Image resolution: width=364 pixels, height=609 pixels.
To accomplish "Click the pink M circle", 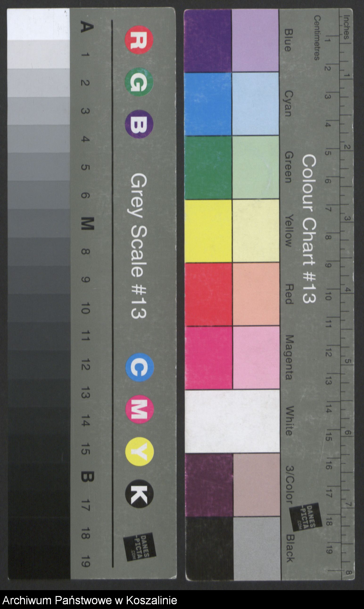I will (x=140, y=409).
